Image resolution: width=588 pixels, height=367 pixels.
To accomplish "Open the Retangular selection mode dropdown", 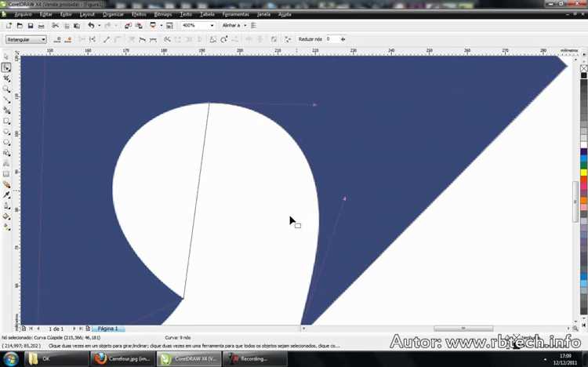I will tap(26, 39).
